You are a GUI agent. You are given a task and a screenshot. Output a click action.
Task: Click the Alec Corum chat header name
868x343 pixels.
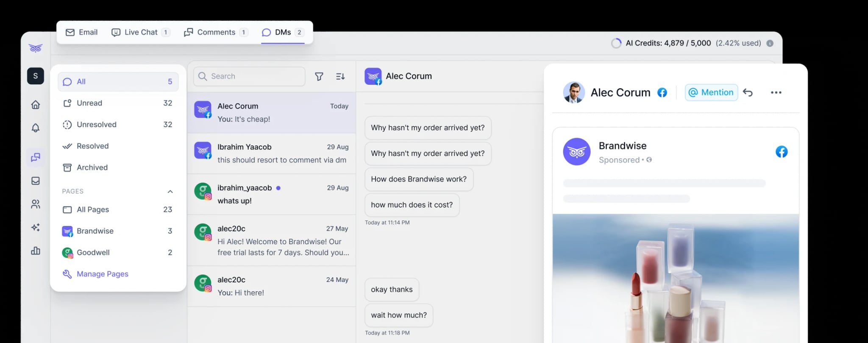[409, 76]
